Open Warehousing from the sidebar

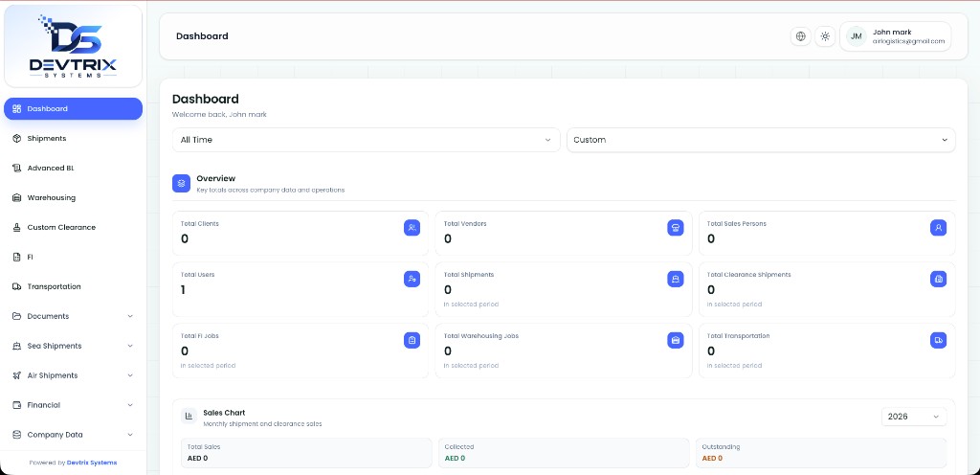(x=73, y=197)
